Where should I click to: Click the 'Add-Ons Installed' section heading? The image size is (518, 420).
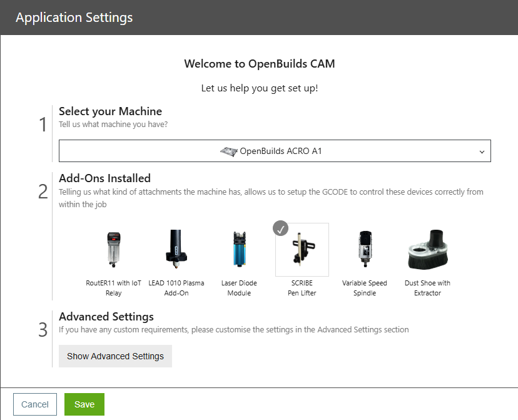104,178
